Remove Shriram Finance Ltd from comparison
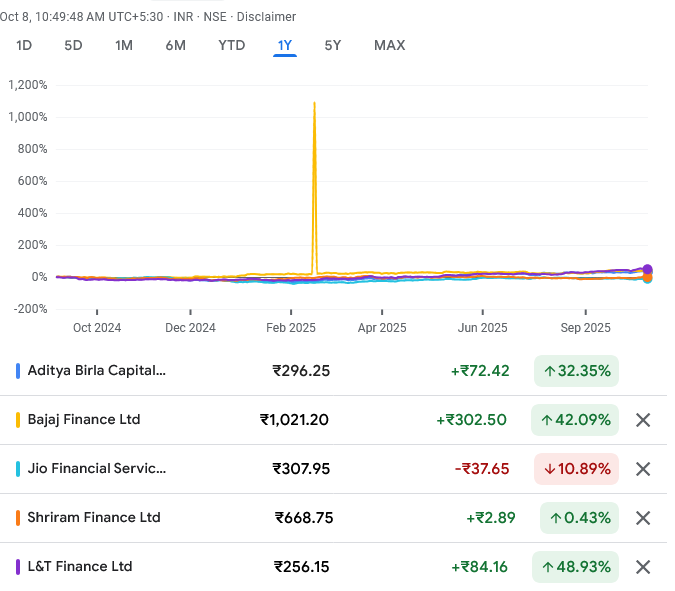Image resolution: width=675 pixels, height=591 pixels. pyautogui.click(x=643, y=518)
